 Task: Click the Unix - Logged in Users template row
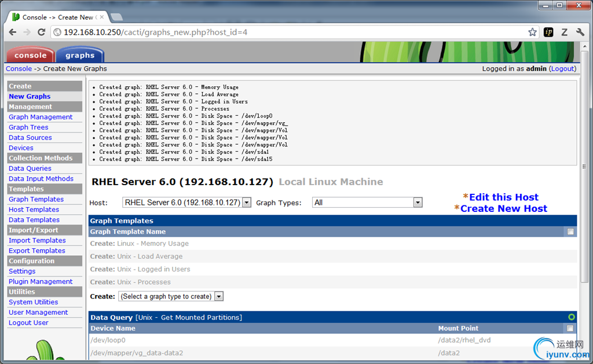333,269
